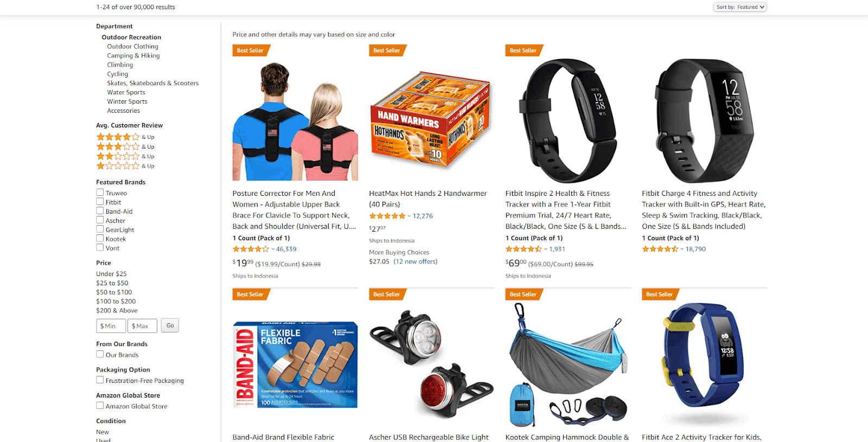The height and width of the screenshot is (442, 868).
Task: Filter by 1 star & up rating
Action: coord(125,166)
